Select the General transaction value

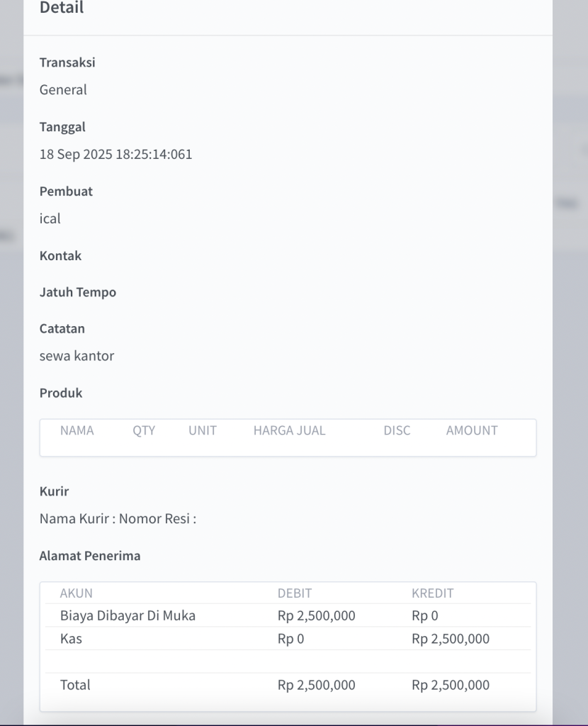(x=63, y=90)
